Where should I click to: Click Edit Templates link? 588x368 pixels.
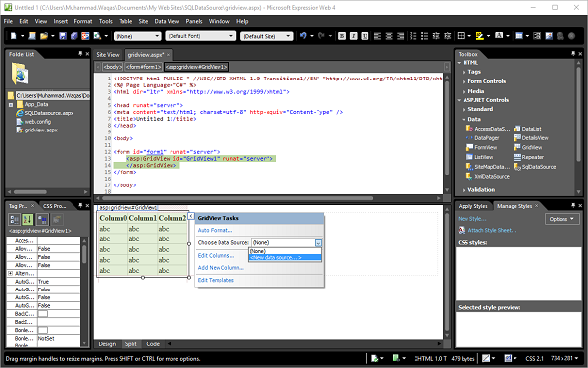click(x=216, y=280)
